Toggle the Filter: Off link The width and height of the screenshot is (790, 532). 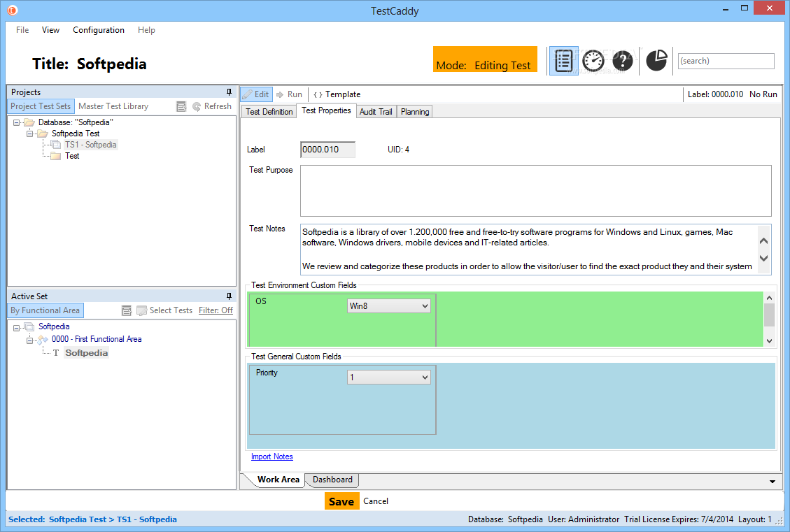point(216,310)
